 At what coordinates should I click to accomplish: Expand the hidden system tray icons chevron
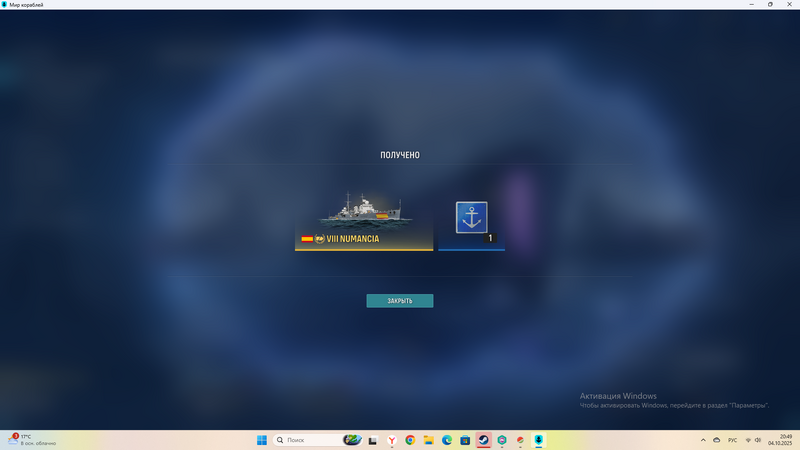pos(703,440)
